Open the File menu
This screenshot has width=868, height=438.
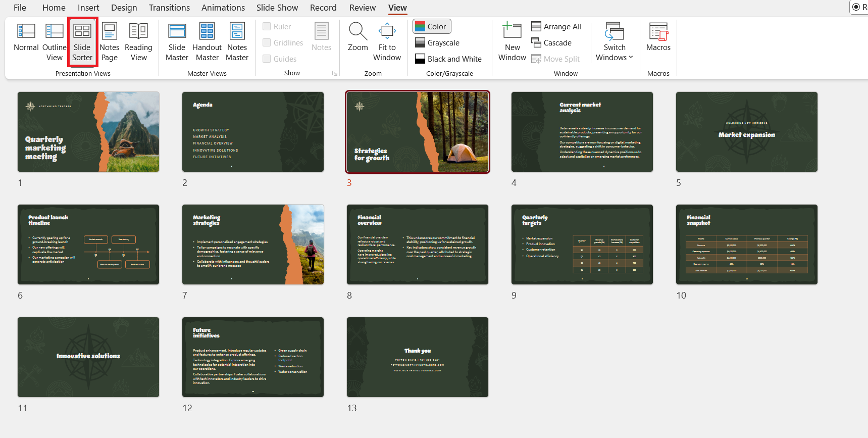click(x=20, y=8)
